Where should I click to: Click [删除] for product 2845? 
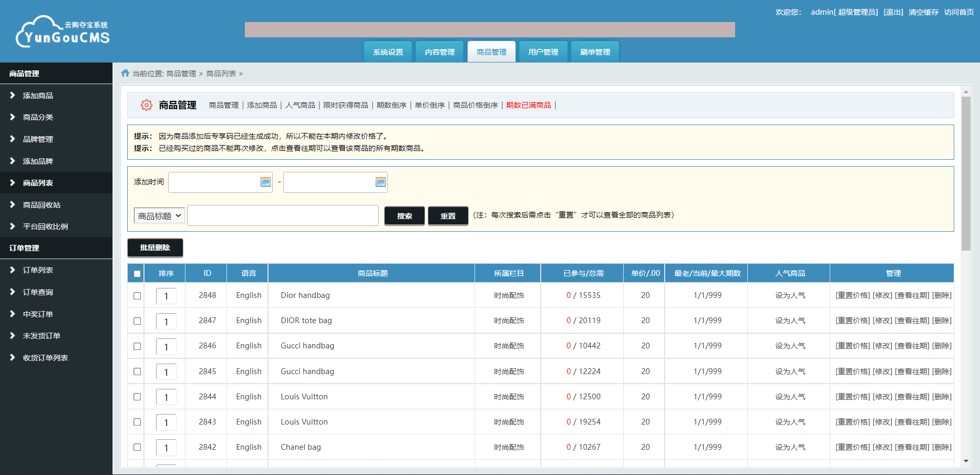pyautogui.click(x=942, y=371)
